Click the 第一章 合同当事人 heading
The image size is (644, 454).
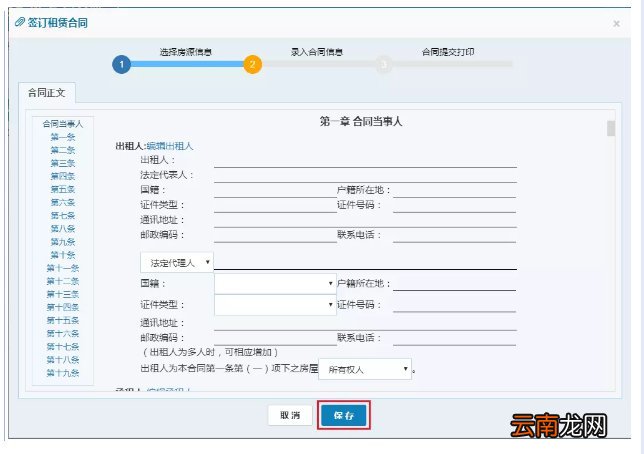pos(361,122)
